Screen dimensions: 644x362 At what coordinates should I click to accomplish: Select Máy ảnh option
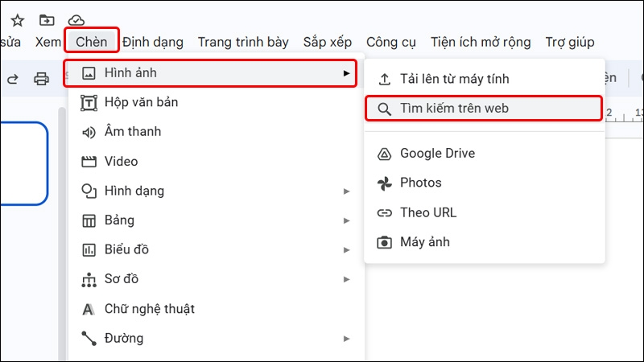485,242
